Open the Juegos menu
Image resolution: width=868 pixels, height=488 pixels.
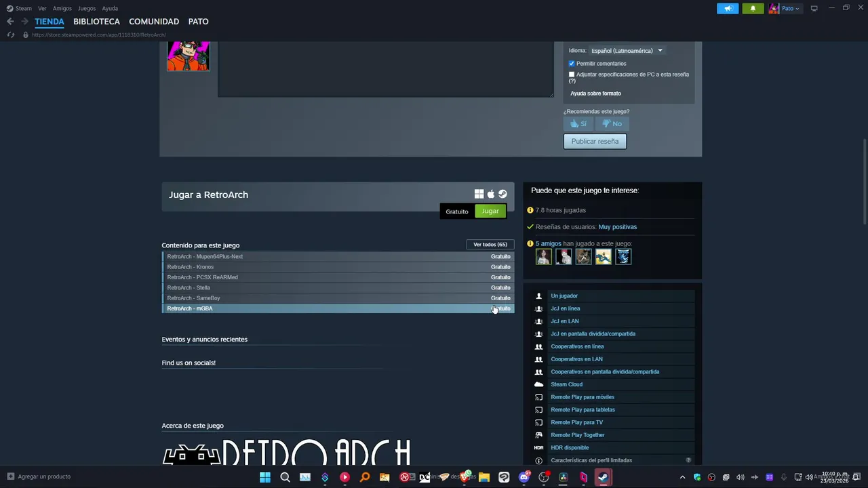pos(87,8)
